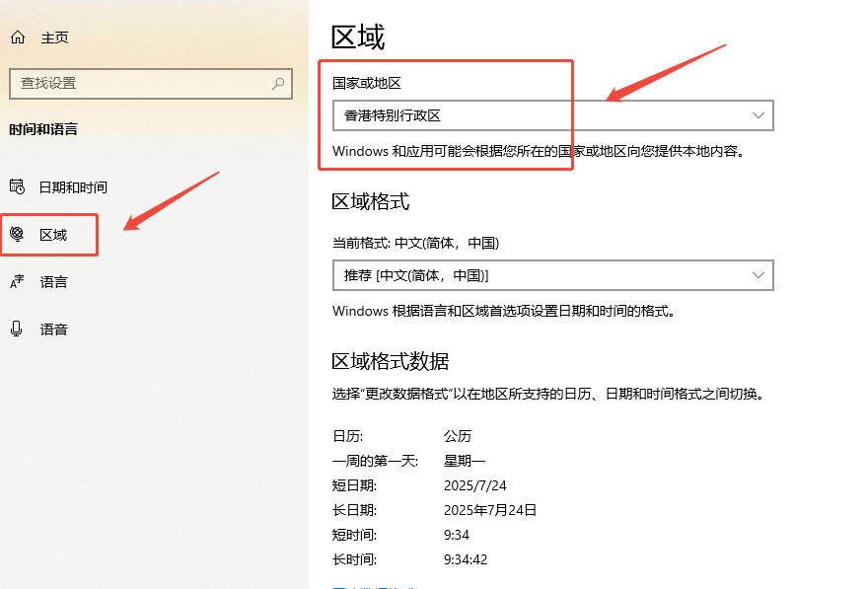
Task: Click the calendar icon beside 日期和时间
Action: (x=17, y=186)
